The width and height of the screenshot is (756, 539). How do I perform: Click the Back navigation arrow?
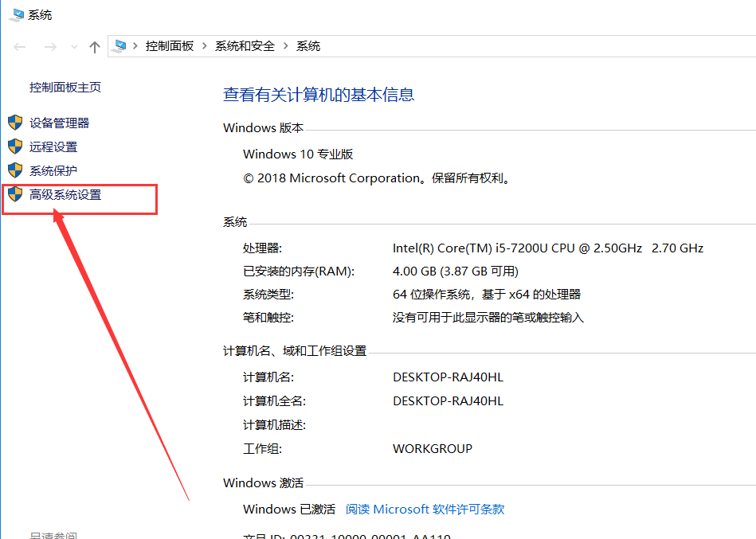tap(20, 47)
